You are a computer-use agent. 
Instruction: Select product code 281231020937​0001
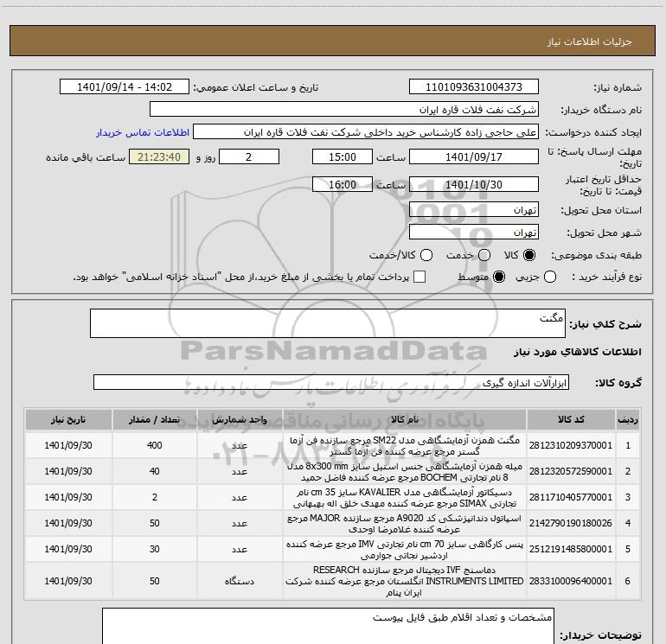[571, 445]
